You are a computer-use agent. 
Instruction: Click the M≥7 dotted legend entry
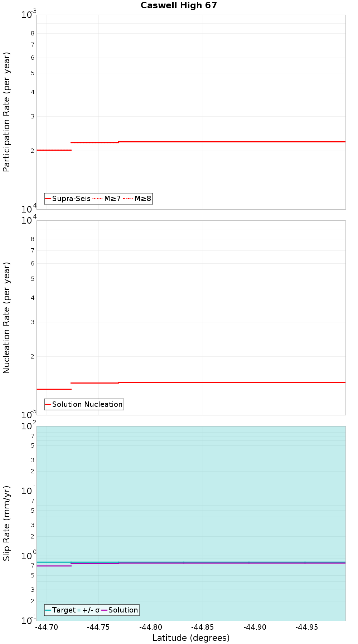tap(107, 199)
